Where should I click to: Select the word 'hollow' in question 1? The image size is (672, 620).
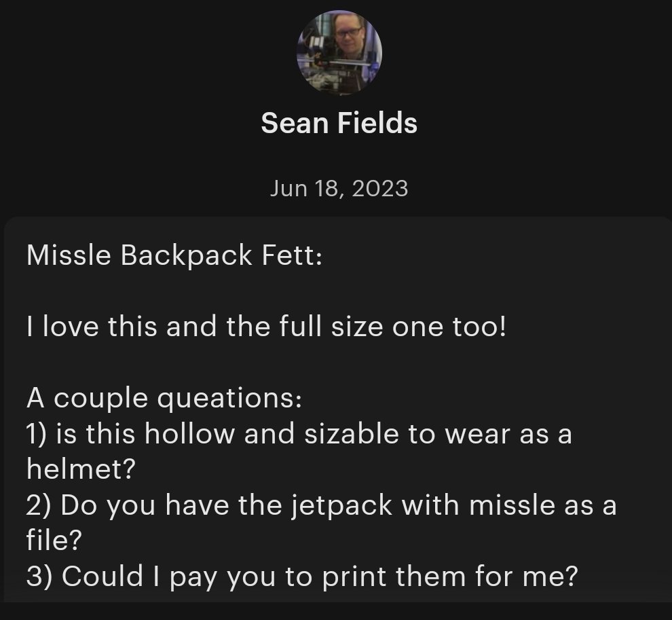click(x=190, y=433)
